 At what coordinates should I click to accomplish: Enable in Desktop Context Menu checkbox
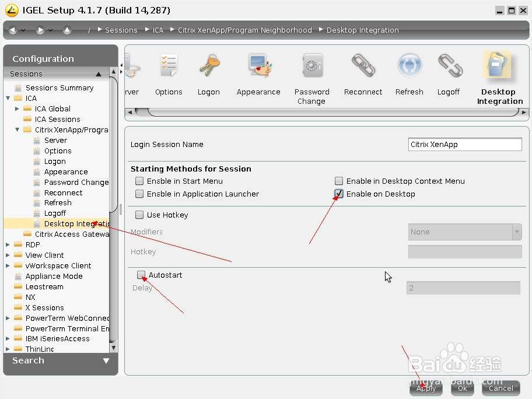[338, 181]
